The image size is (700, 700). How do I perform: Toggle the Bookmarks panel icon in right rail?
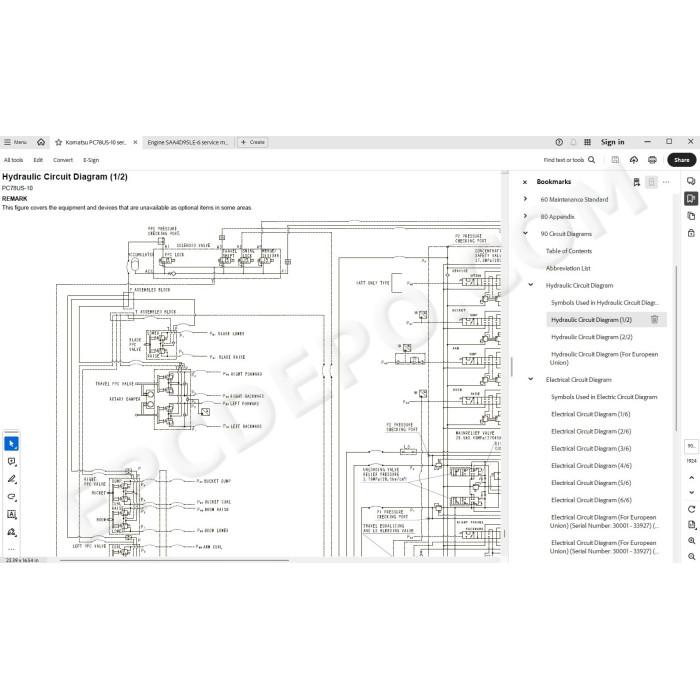[691, 198]
